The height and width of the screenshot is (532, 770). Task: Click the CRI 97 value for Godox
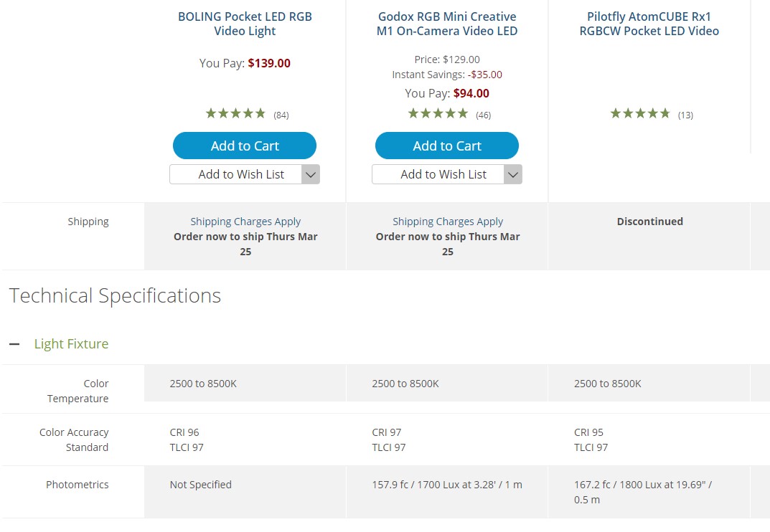[387, 432]
